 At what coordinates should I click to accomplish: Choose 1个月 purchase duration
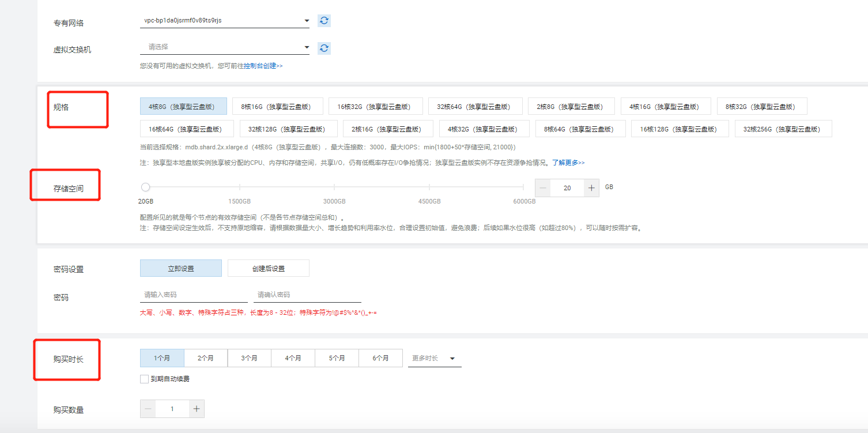(x=162, y=358)
